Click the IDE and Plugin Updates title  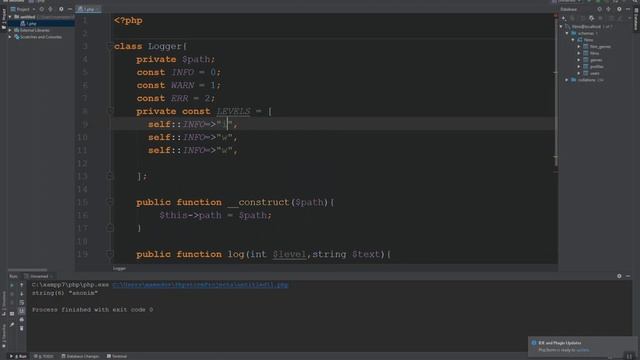tap(560, 343)
